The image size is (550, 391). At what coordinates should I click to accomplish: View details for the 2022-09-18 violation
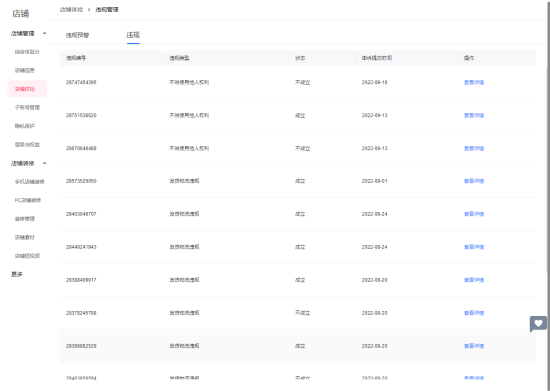pyautogui.click(x=474, y=82)
